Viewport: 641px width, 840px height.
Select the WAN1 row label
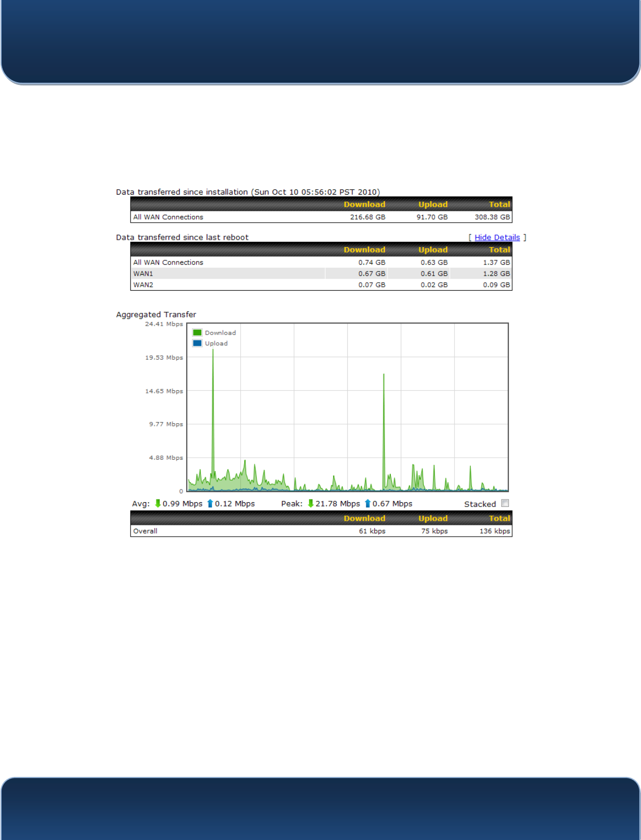[143, 274]
